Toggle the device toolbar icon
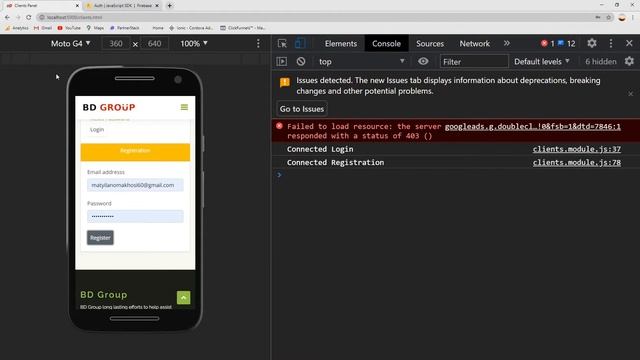Image resolution: width=640 pixels, height=360 pixels. 300,43
